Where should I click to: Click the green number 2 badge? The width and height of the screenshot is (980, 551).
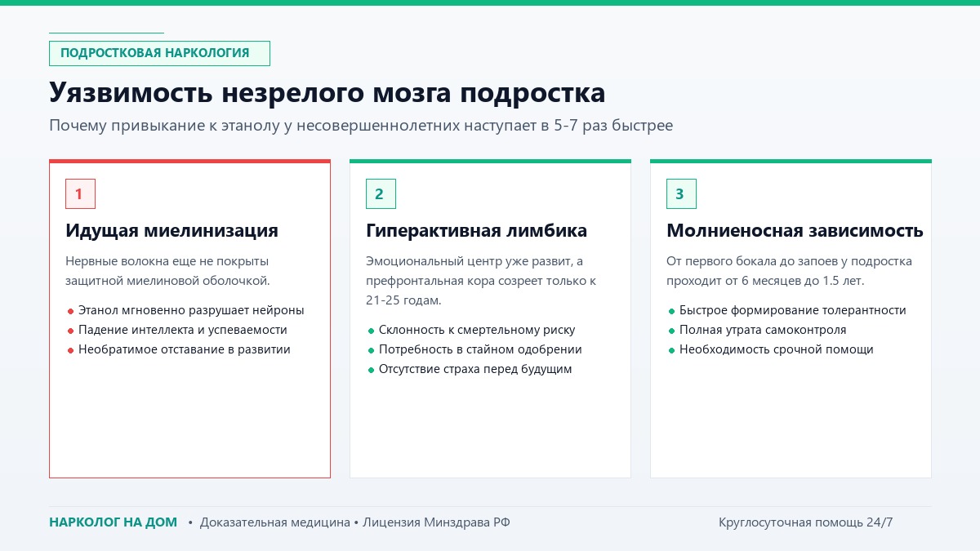tap(381, 194)
